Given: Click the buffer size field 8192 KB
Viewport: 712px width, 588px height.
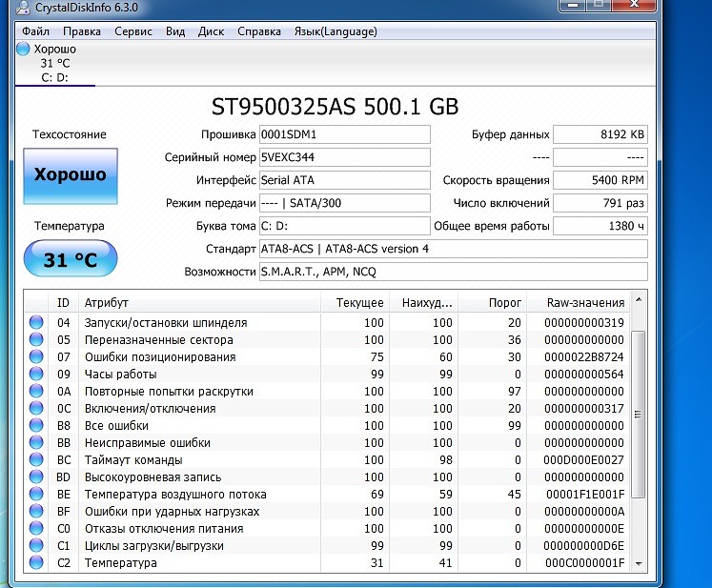Looking at the screenshot, I should (x=600, y=134).
